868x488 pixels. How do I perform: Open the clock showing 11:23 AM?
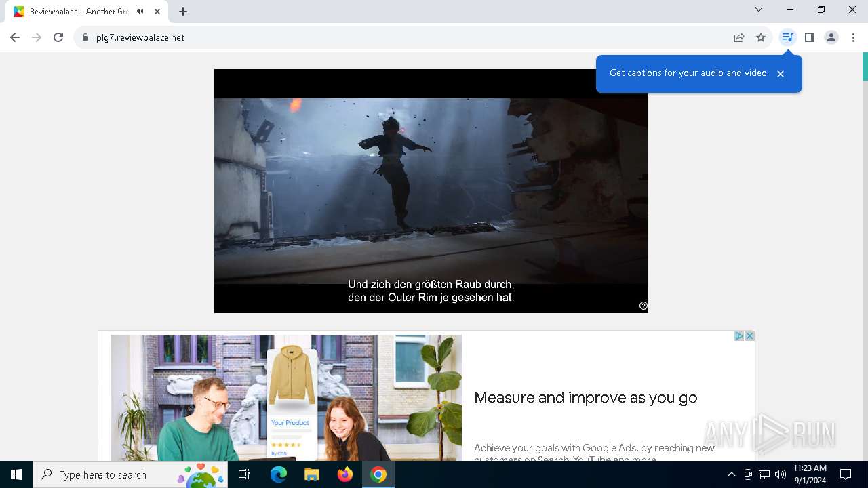(x=810, y=474)
